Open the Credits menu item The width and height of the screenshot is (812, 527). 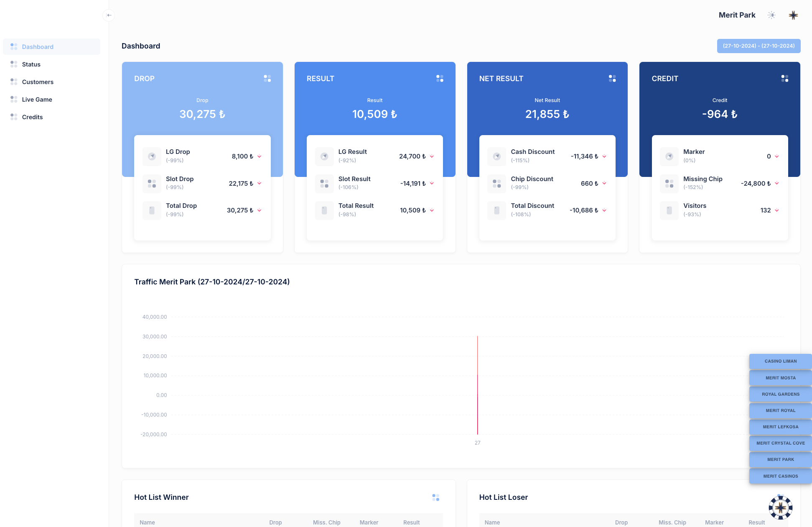[x=51, y=117]
